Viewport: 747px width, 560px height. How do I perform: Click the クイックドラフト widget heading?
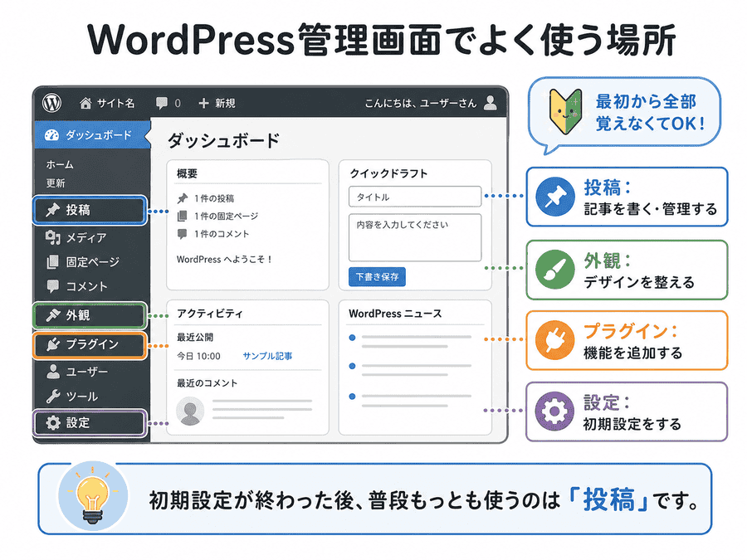[x=388, y=173]
